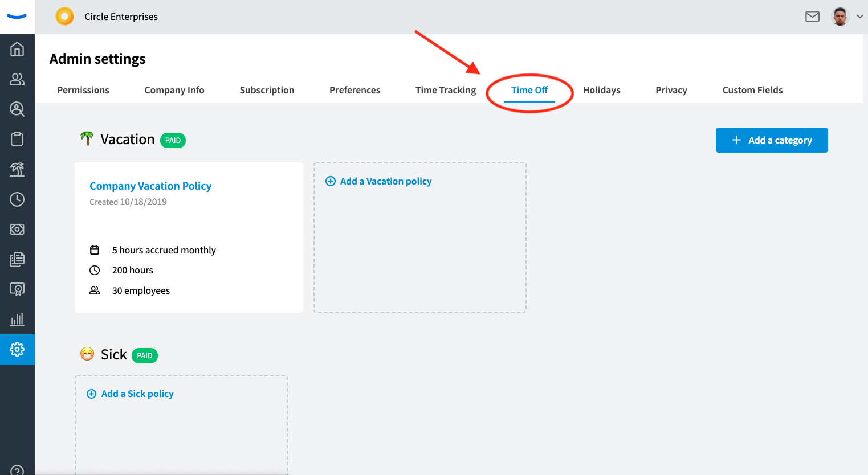Switch to the Subscription tab
Screen dimensions: 868x475
267,90
